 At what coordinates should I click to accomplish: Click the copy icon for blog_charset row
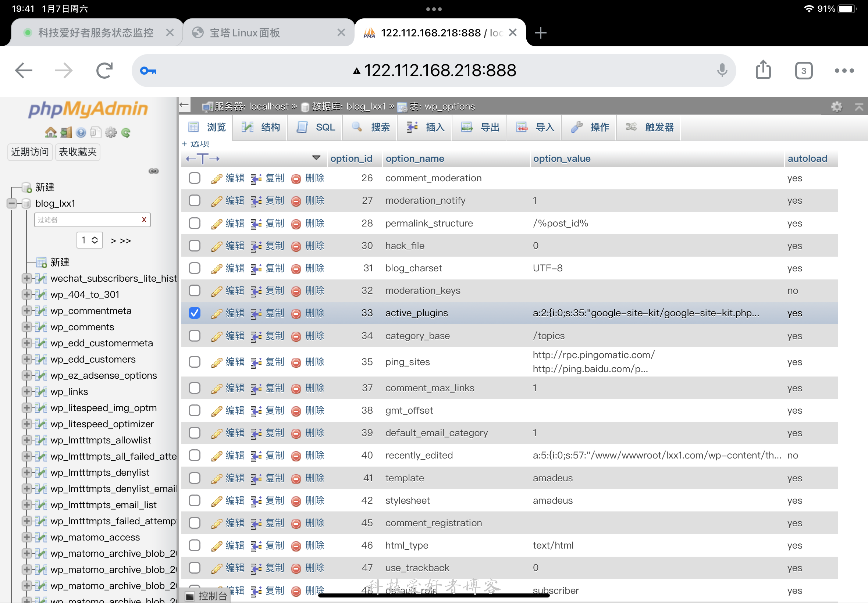256,269
